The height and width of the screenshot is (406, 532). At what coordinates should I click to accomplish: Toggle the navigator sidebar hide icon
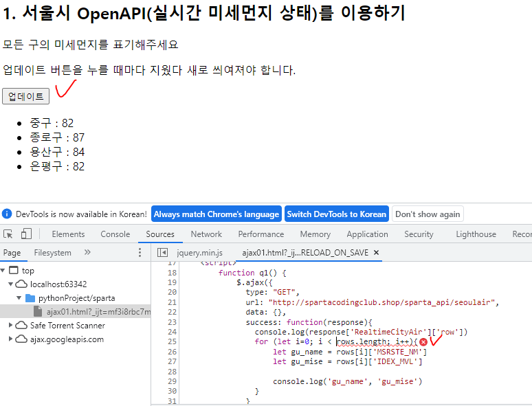tap(162, 253)
